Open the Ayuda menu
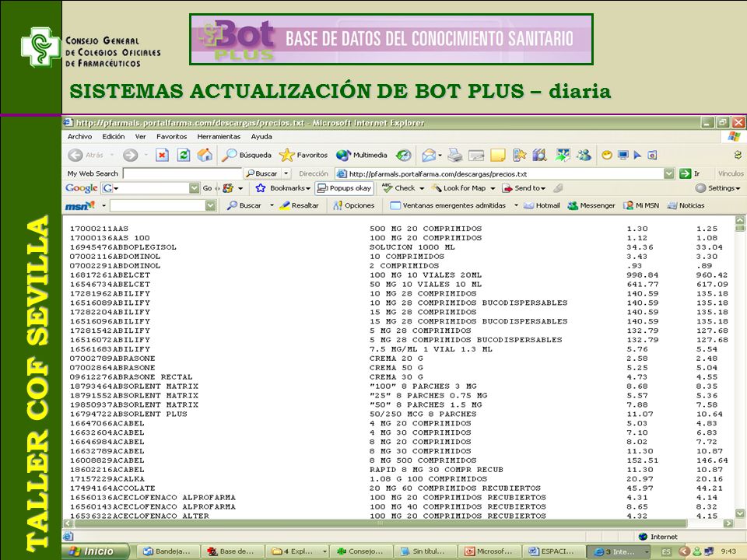Viewport: 747px width, 560px height. tap(261, 137)
